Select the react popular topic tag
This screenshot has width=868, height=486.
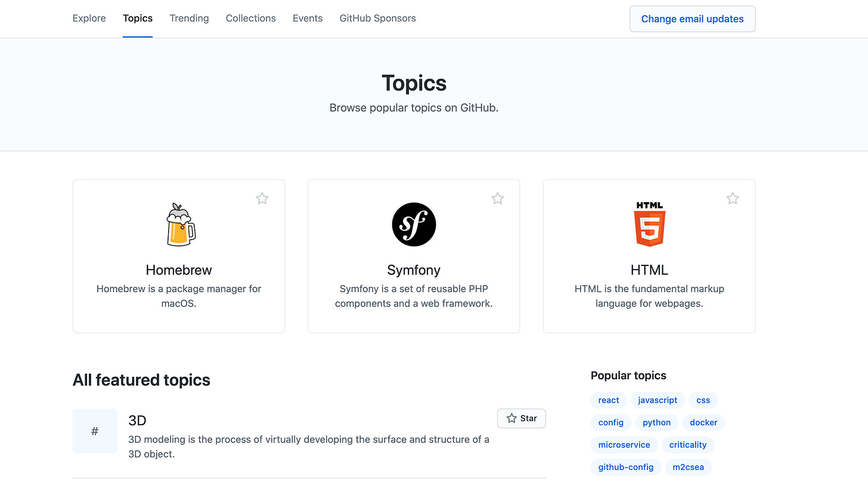(609, 400)
